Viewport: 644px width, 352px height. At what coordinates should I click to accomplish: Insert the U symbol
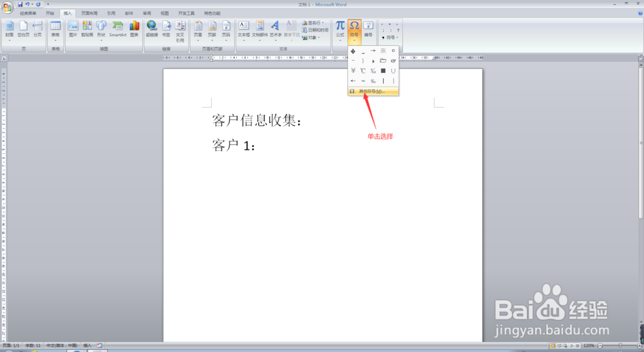tap(393, 71)
